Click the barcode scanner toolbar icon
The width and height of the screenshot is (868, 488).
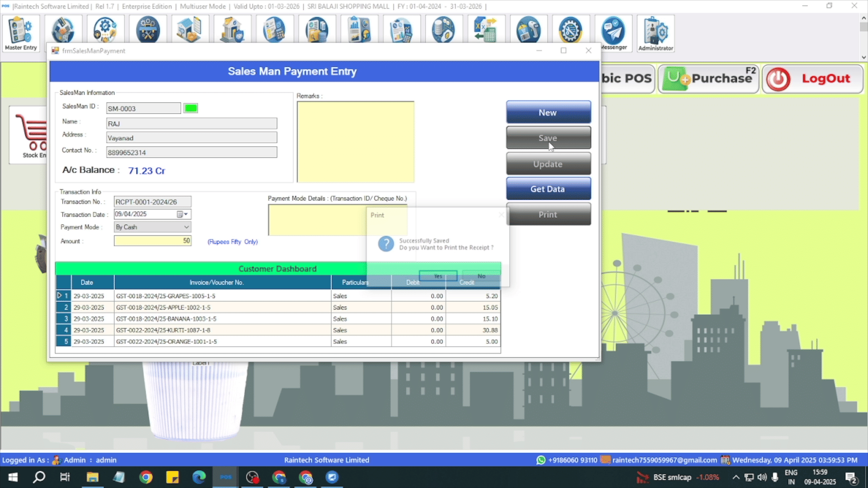point(528,30)
